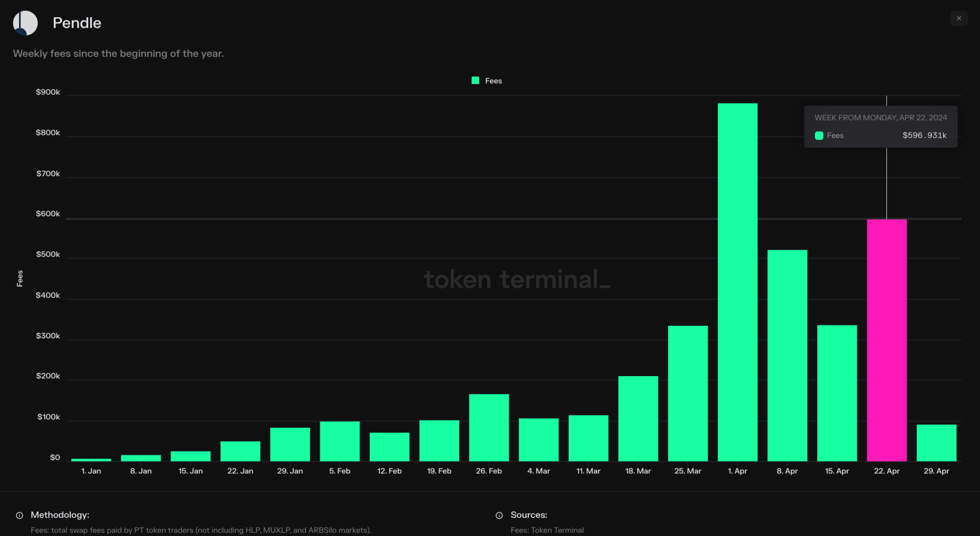
Task: Close the Pendle chart modal
Action: point(958,18)
